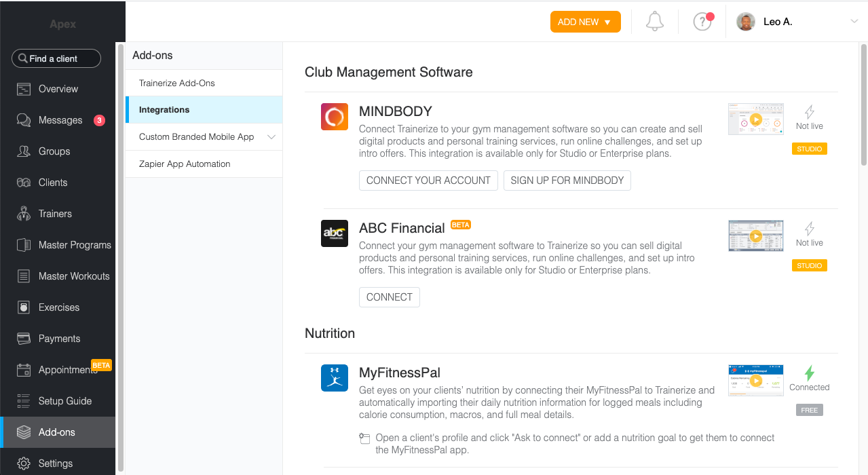Screen dimensions: 868x475
Task: Go to Overview in sidebar
Action: [x=58, y=89]
